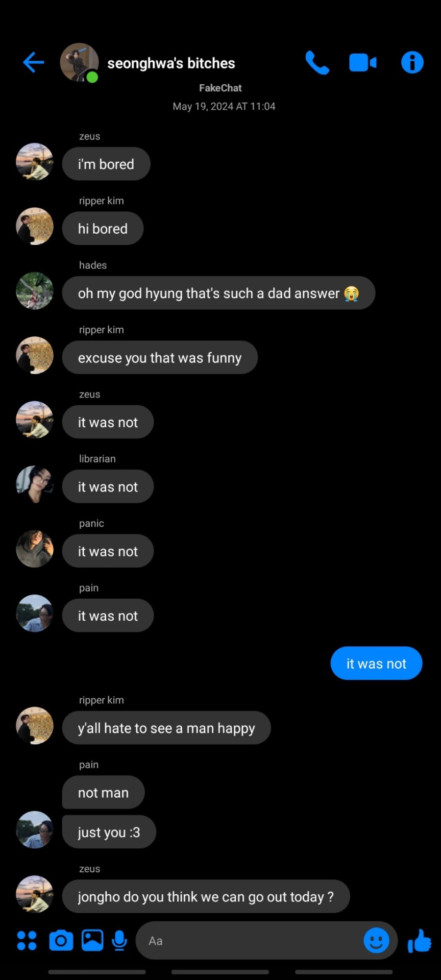The image size is (441, 980).
Task: Open conversation info details
Action: (x=412, y=63)
